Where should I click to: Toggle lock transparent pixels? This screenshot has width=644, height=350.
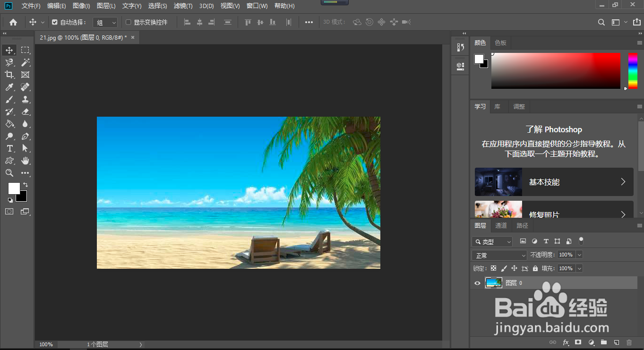(493, 268)
